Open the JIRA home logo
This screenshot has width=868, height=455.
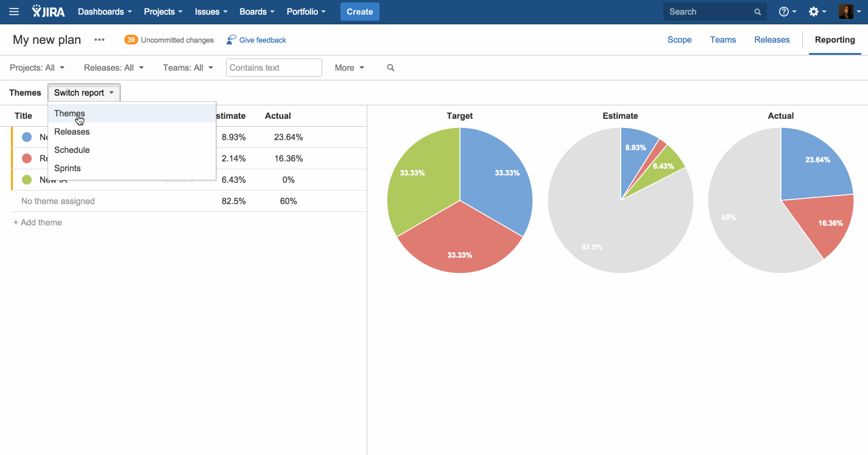click(48, 11)
